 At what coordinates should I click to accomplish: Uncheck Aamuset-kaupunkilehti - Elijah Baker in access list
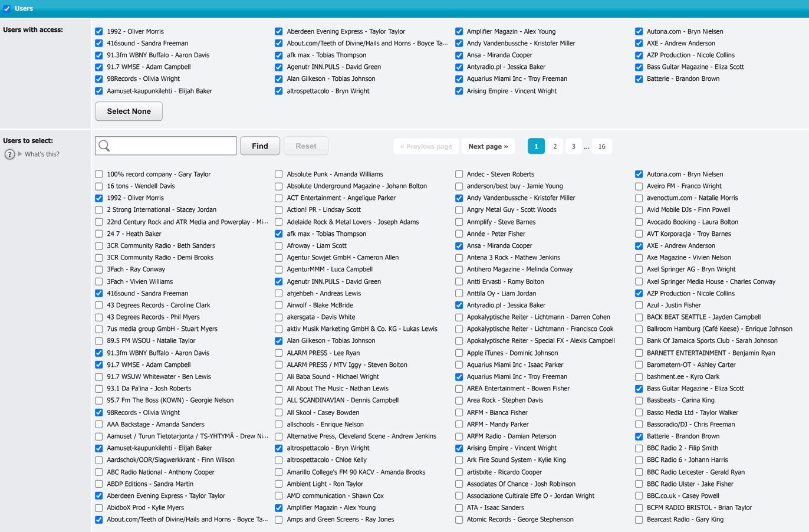click(99, 91)
